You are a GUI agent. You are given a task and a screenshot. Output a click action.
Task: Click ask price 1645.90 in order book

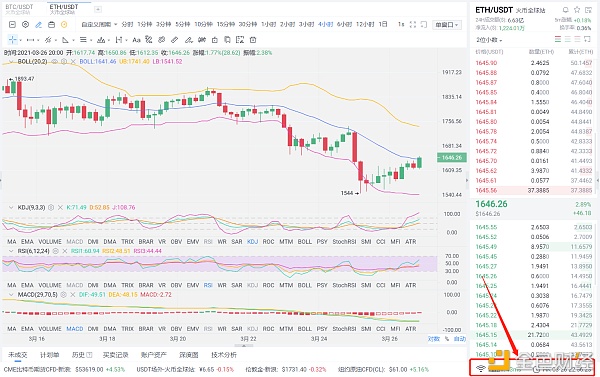point(486,63)
